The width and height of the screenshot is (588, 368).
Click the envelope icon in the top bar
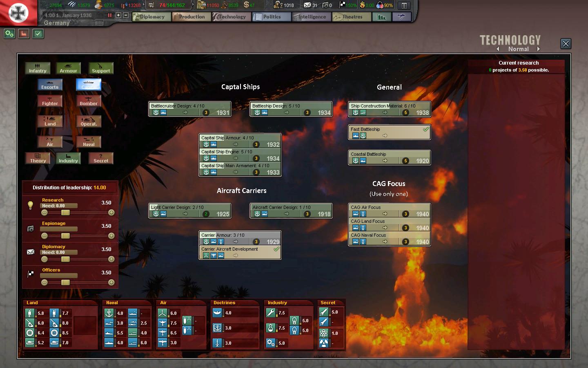point(307,5)
